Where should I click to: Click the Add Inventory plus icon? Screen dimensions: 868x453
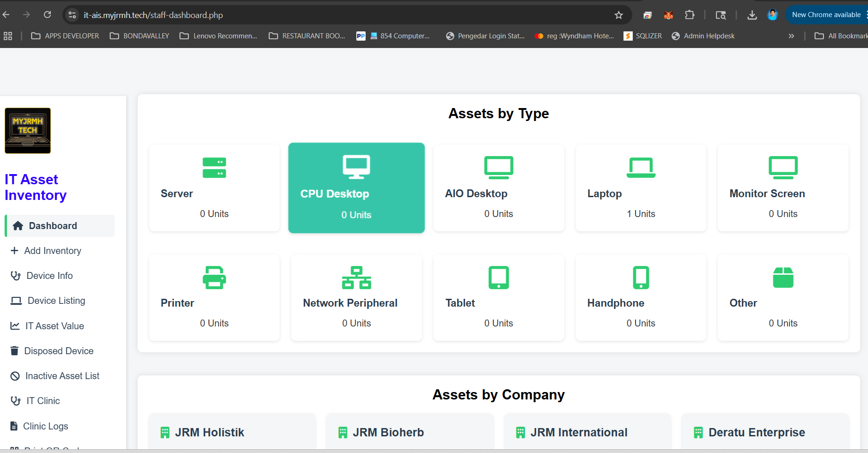point(15,250)
